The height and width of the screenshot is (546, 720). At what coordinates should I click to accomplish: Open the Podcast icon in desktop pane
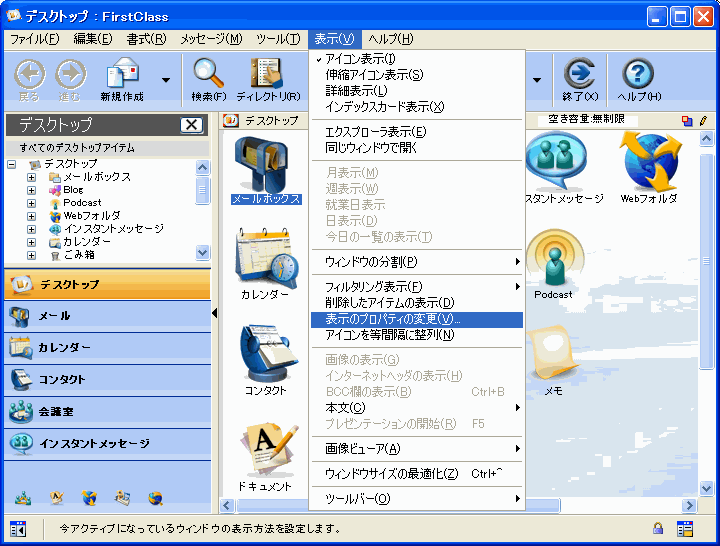[x=552, y=264]
